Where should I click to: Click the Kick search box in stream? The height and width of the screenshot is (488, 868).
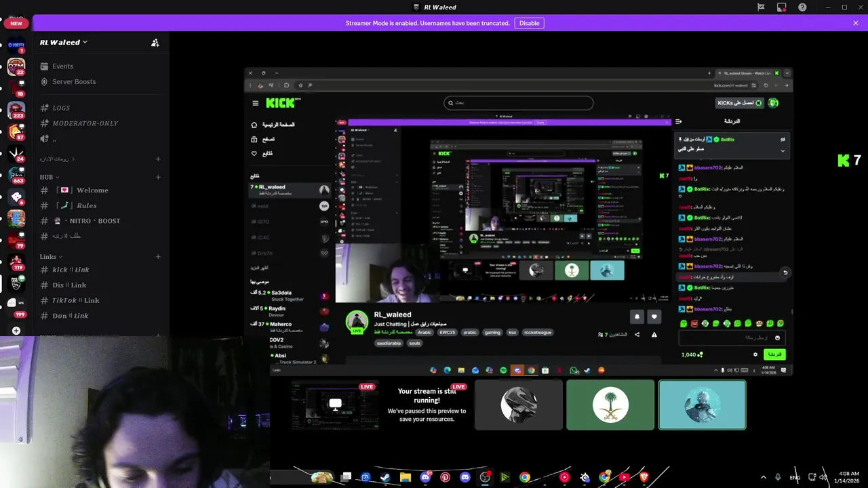[x=519, y=103]
